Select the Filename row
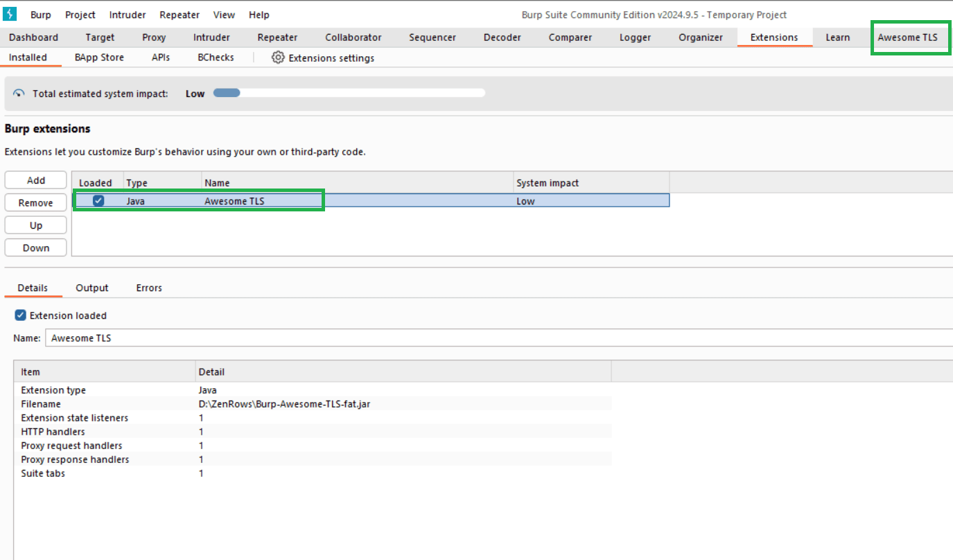Screen dimensions: 953x560 pos(313,404)
